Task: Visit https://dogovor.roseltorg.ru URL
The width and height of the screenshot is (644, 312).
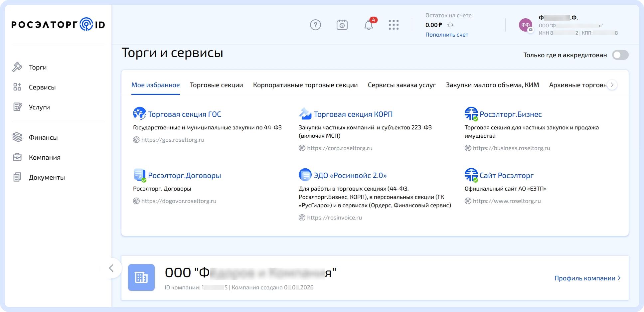Action: pyautogui.click(x=179, y=201)
